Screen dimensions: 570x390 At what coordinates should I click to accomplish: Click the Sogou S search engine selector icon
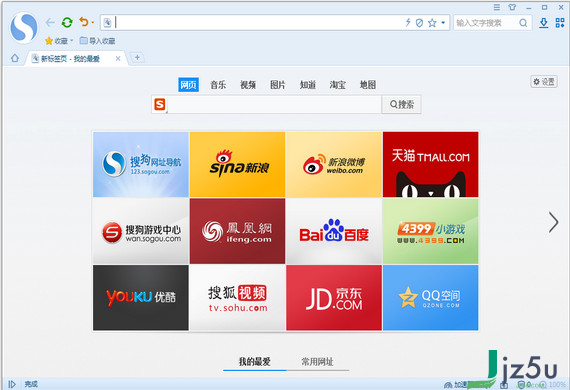pyautogui.click(x=160, y=105)
